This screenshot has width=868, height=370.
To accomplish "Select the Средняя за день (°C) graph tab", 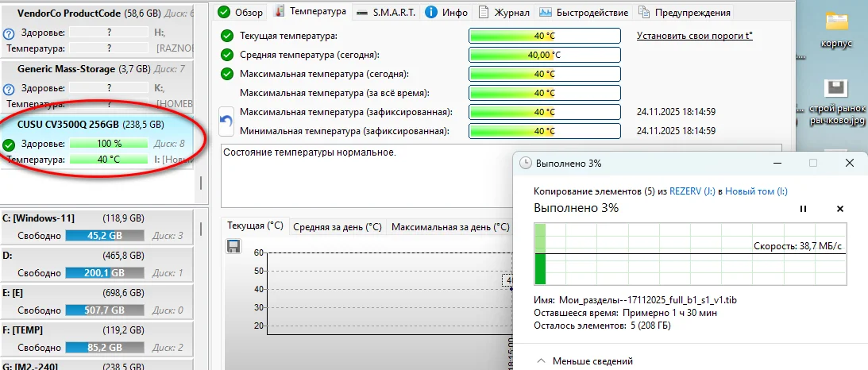I will coord(338,227).
